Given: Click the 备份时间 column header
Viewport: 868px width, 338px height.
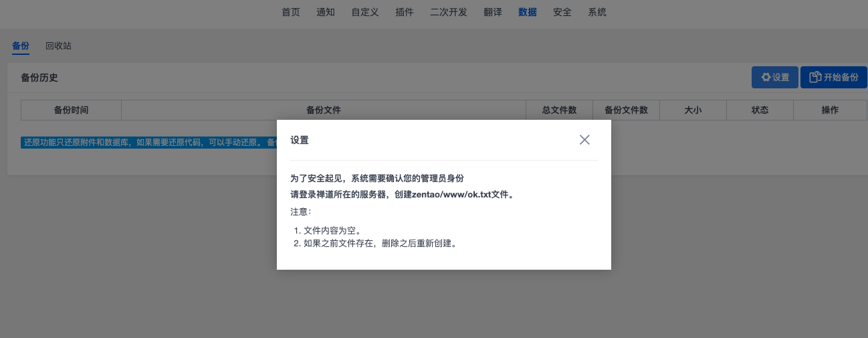Looking at the screenshot, I should click(x=71, y=110).
